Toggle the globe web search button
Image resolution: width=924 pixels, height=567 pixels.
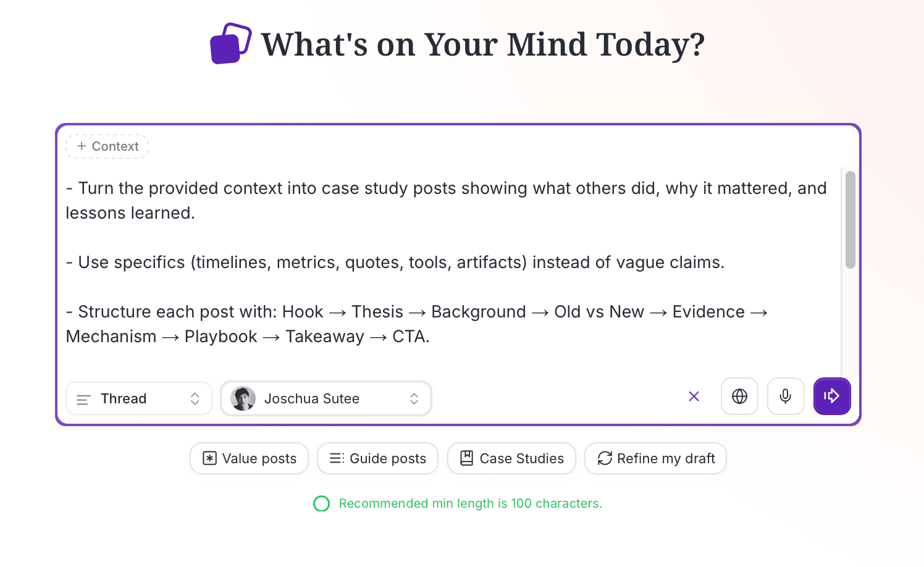(x=739, y=396)
